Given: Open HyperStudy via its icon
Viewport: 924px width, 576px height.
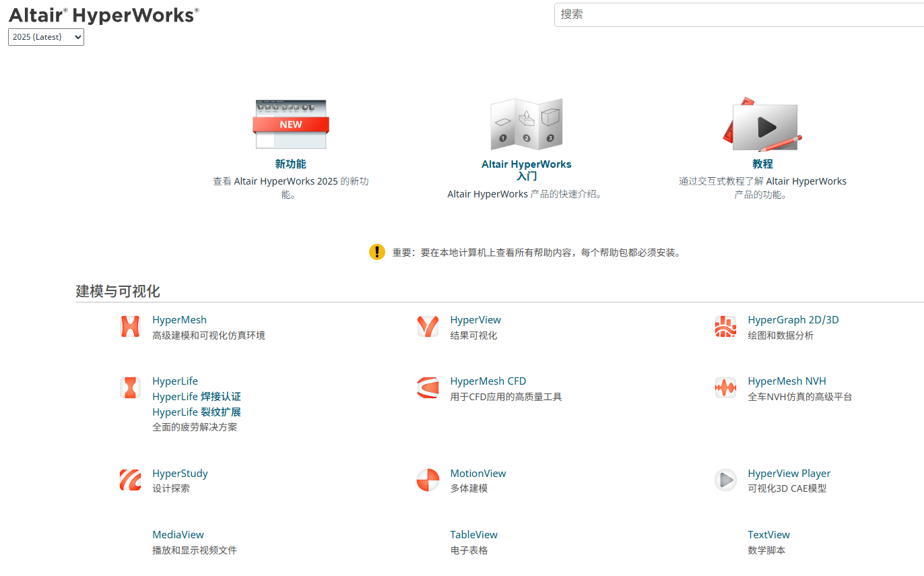Looking at the screenshot, I should click(130, 480).
